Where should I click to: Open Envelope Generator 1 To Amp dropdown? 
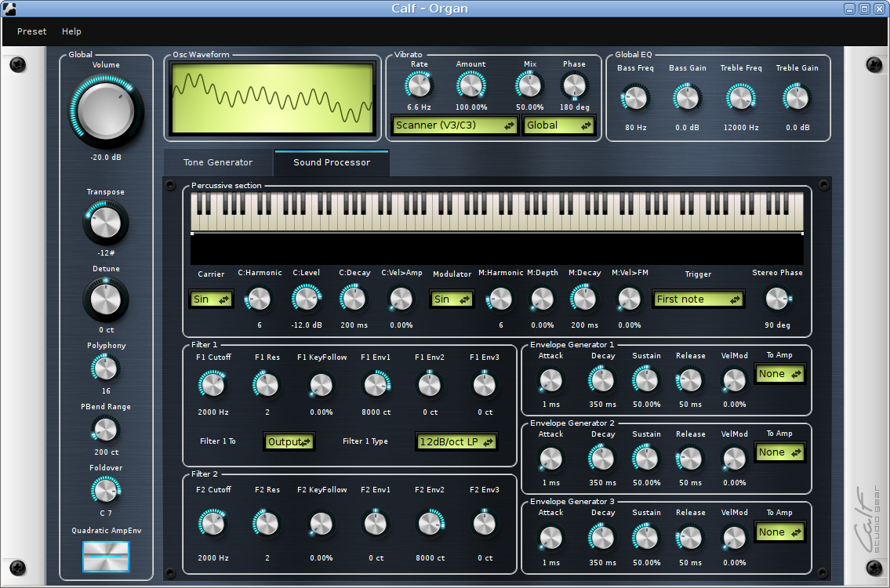tap(780, 374)
